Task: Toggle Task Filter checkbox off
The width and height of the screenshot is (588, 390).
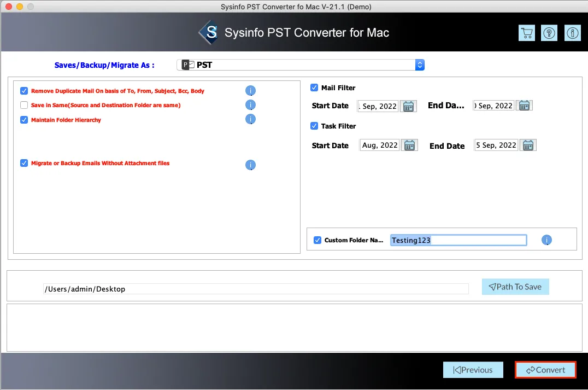Action: (x=314, y=126)
